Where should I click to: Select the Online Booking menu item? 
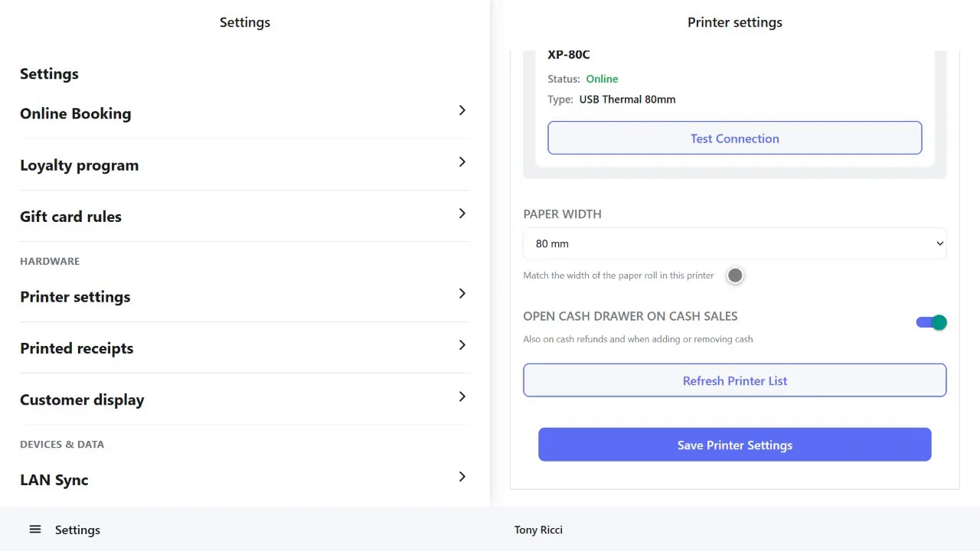point(244,113)
